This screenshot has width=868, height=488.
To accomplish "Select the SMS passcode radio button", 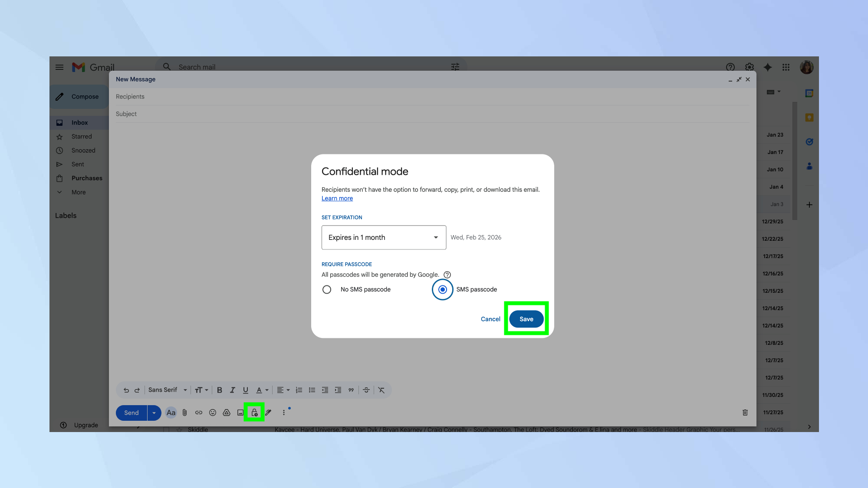I will pyautogui.click(x=442, y=289).
